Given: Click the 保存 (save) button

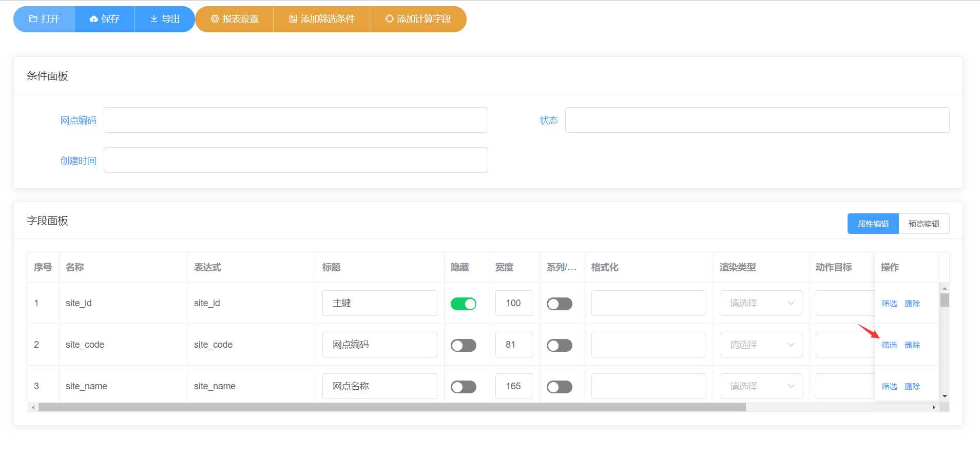Looking at the screenshot, I should click(104, 19).
